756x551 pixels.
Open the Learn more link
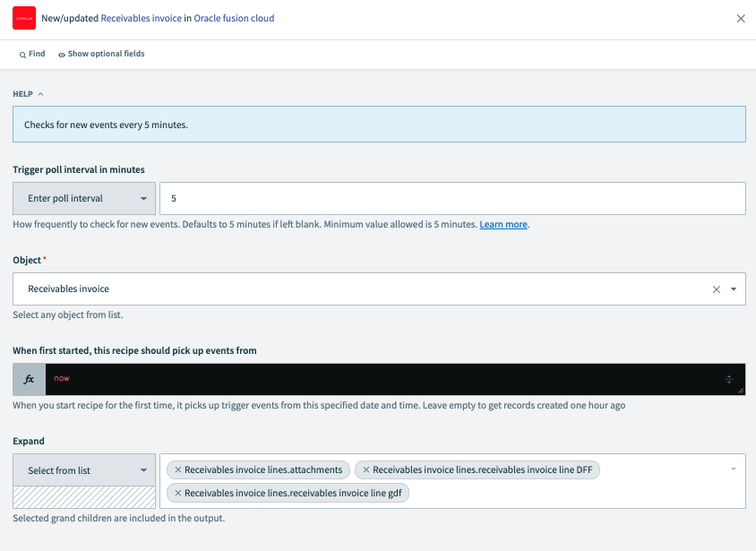tap(503, 225)
